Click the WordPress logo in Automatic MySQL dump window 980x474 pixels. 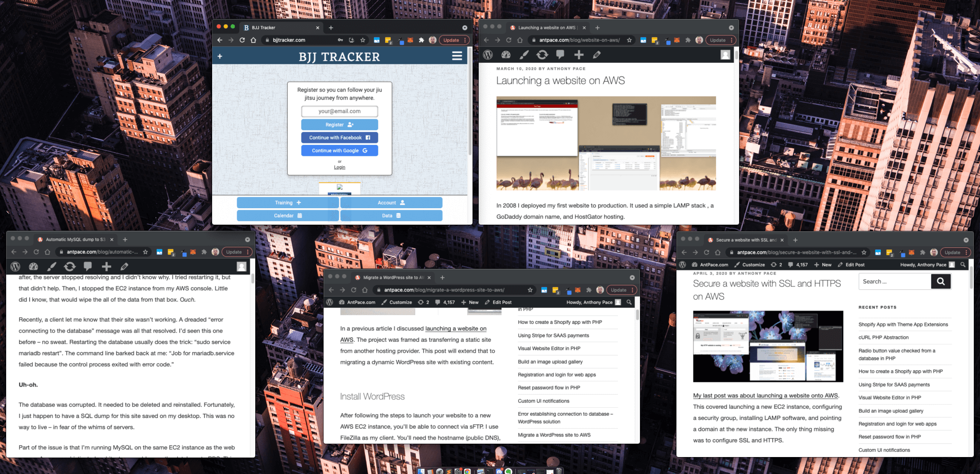click(x=15, y=266)
